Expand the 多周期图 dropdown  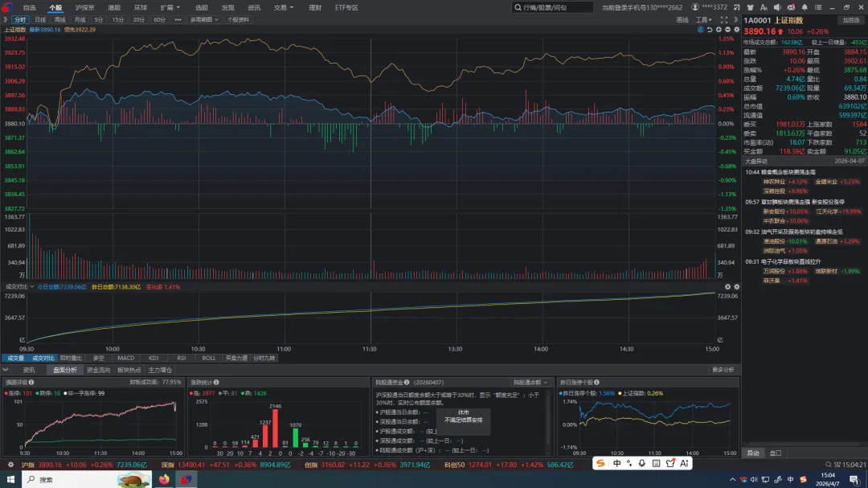(x=204, y=19)
